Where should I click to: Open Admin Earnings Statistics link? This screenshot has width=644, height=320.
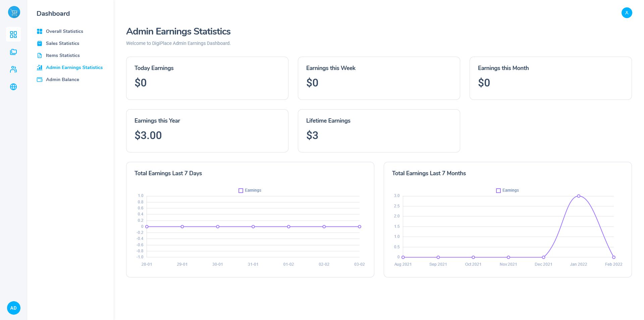click(x=74, y=67)
